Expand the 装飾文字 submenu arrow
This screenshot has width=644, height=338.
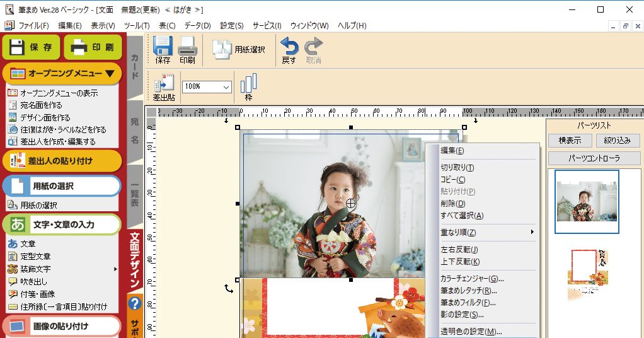coord(115,269)
